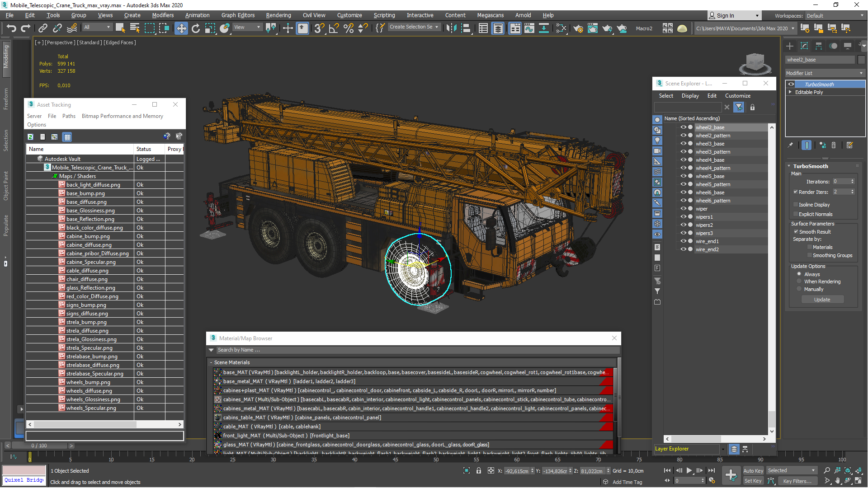Toggle visibility eye of wire_end2
868x488 pixels.
[x=684, y=249]
